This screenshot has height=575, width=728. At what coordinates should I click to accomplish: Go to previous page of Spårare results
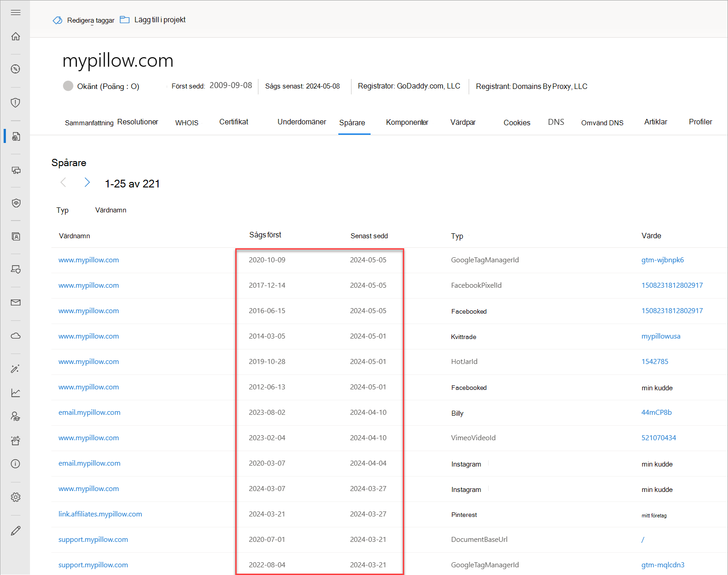pyautogui.click(x=63, y=182)
